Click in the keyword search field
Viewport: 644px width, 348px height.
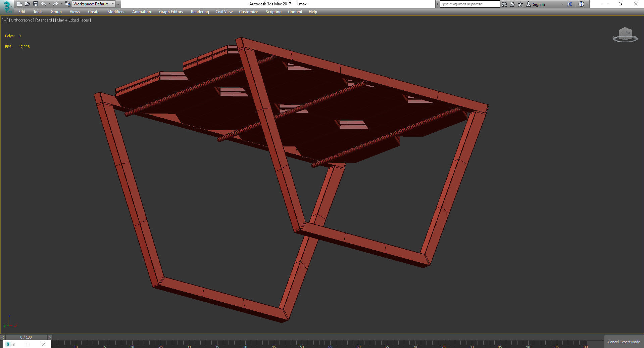pos(470,4)
